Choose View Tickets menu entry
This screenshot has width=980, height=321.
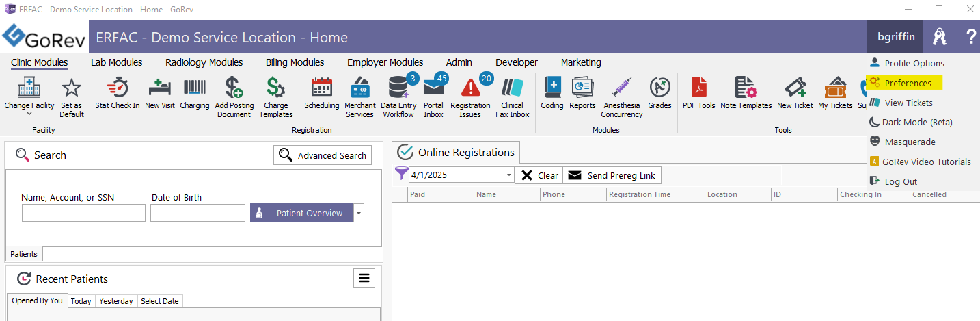pyautogui.click(x=901, y=103)
